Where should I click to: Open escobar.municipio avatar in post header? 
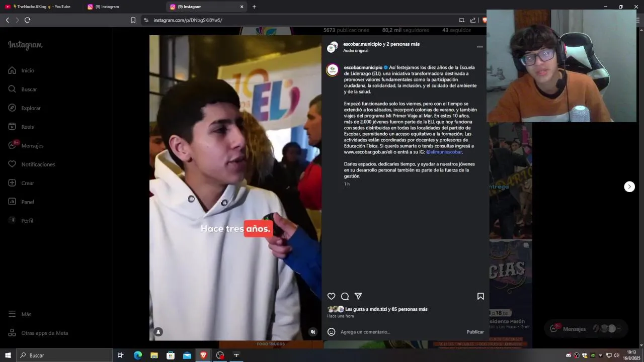click(332, 47)
